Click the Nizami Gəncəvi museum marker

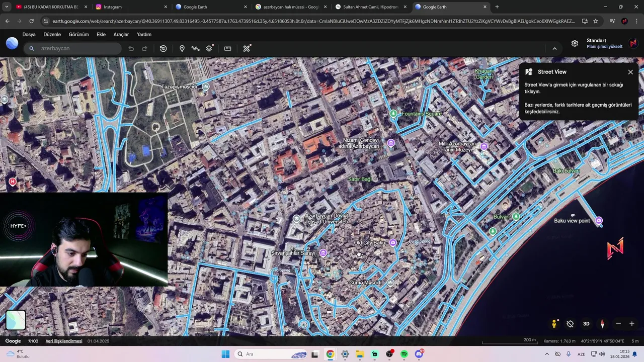[391, 143]
